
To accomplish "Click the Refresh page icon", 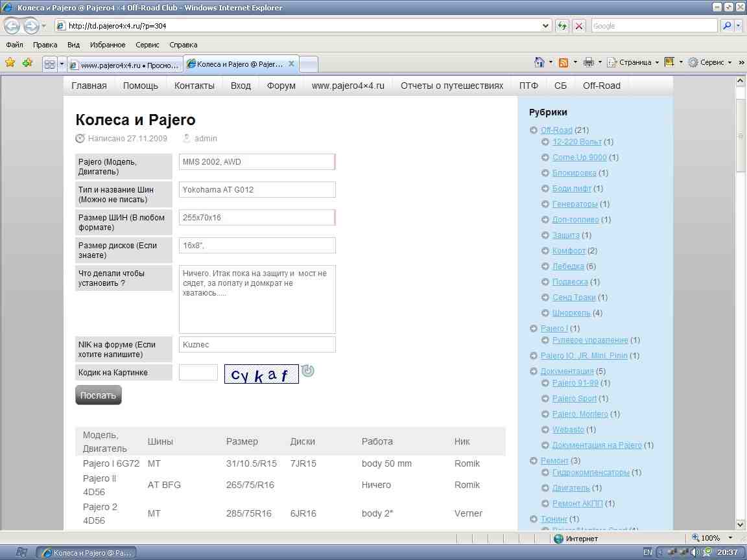I will (562, 26).
